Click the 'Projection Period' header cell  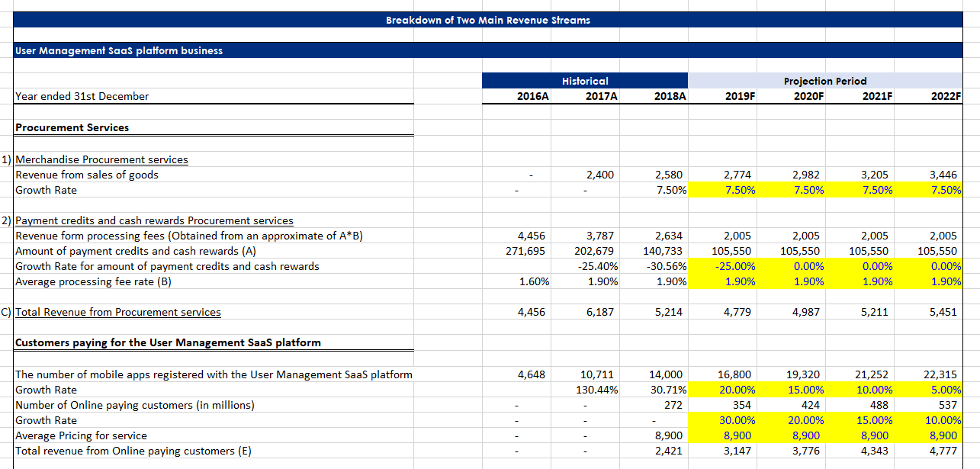coord(824,81)
